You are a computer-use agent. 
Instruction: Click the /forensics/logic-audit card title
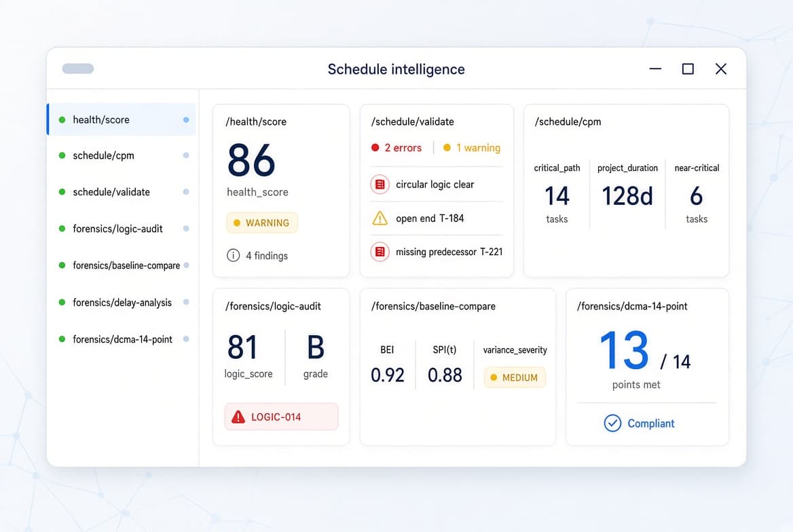(273, 307)
